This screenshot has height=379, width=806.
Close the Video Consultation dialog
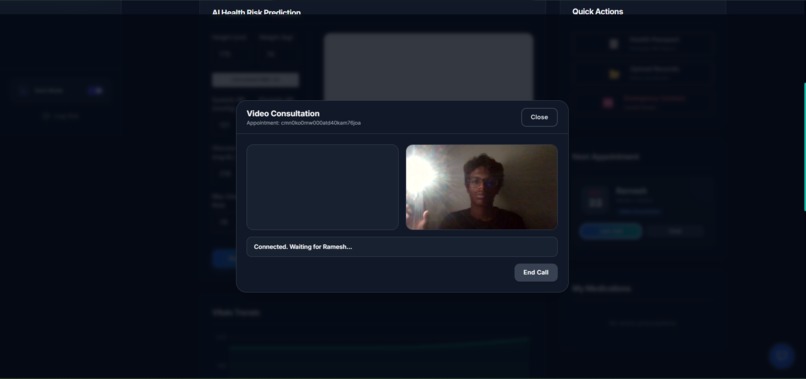pyautogui.click(x=539, y=117)
